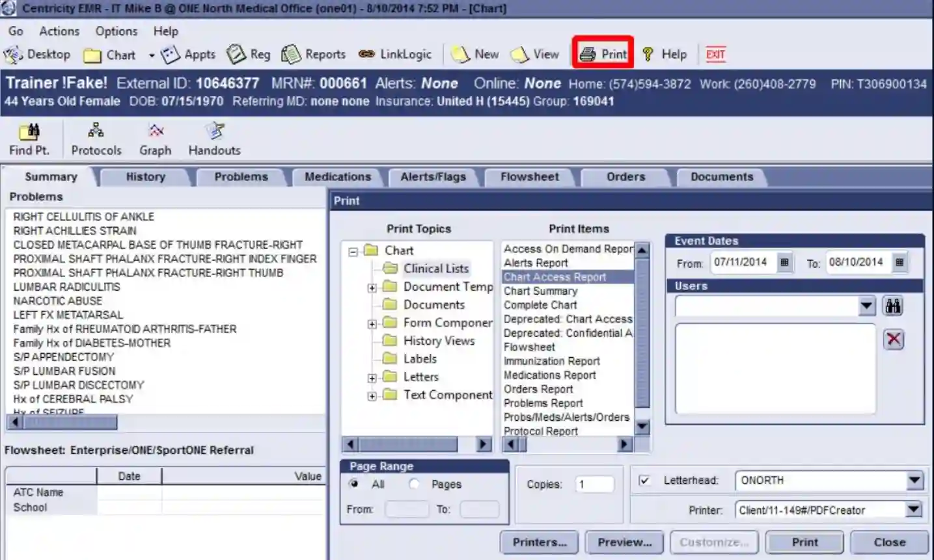Viewport: 934px width, 560px height.
Task: Open the Printer dropdown list
Action: pyautogui.click(x=914, y=510)
